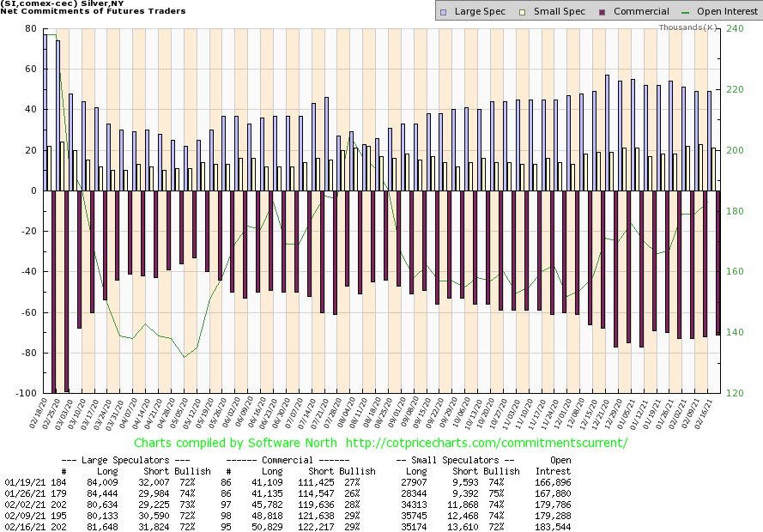Select the Open Interest legend label
The width and height of the screenshot is (763, 532).
pos(726,11)
